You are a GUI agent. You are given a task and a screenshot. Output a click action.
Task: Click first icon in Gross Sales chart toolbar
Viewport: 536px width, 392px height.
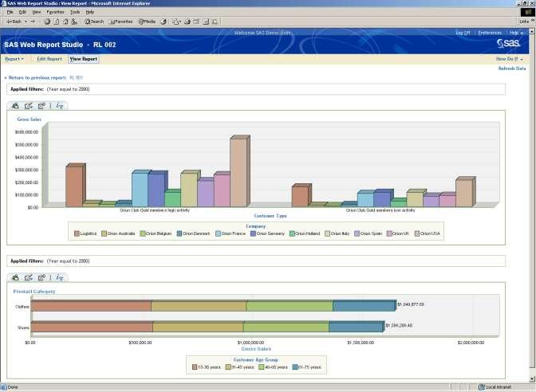tap(15, 106)
